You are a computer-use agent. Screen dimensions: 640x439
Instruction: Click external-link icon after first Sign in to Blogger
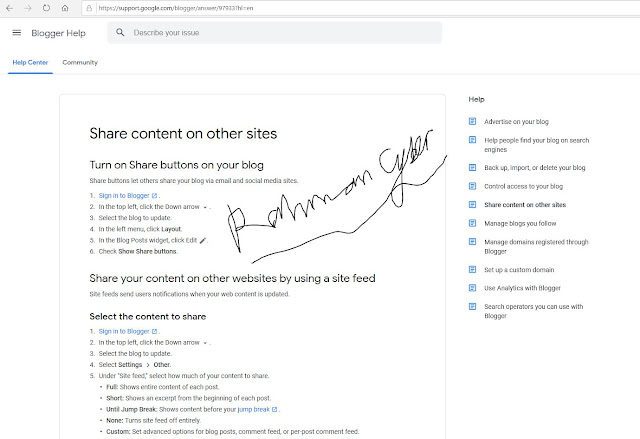click(x=154, y=195)
